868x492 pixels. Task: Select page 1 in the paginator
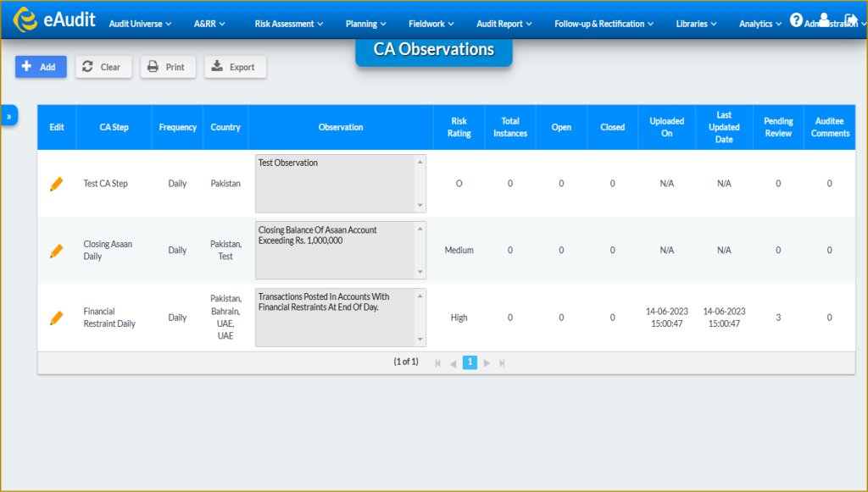(470, 362)
